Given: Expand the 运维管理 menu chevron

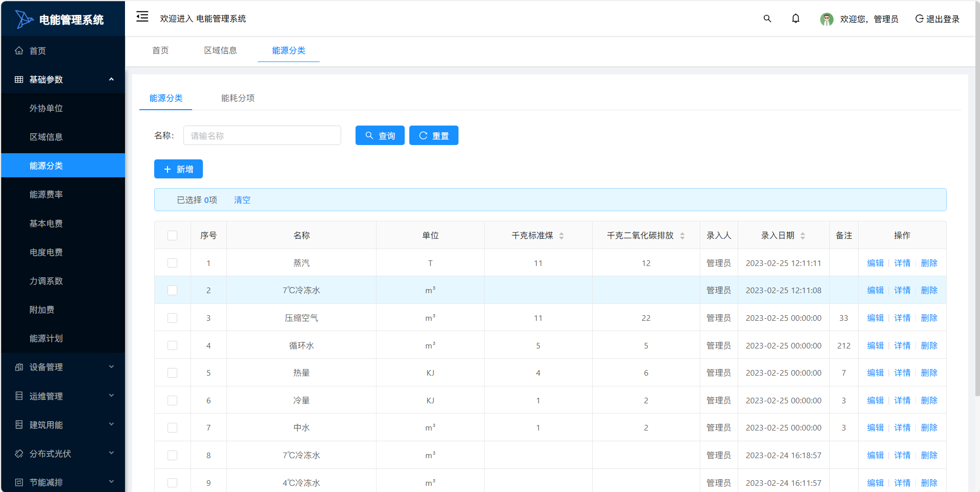Looking at the screenshot, I should click(111, 396).
